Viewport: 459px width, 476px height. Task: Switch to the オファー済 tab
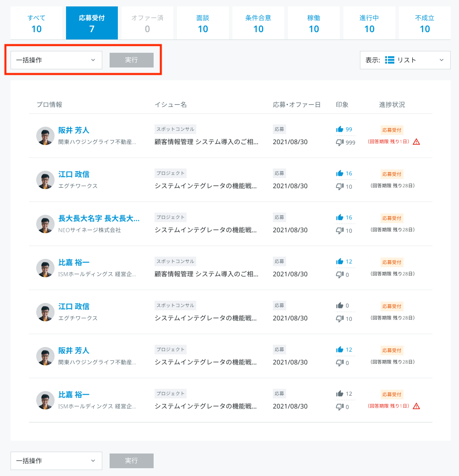click(x=147, y=23)
